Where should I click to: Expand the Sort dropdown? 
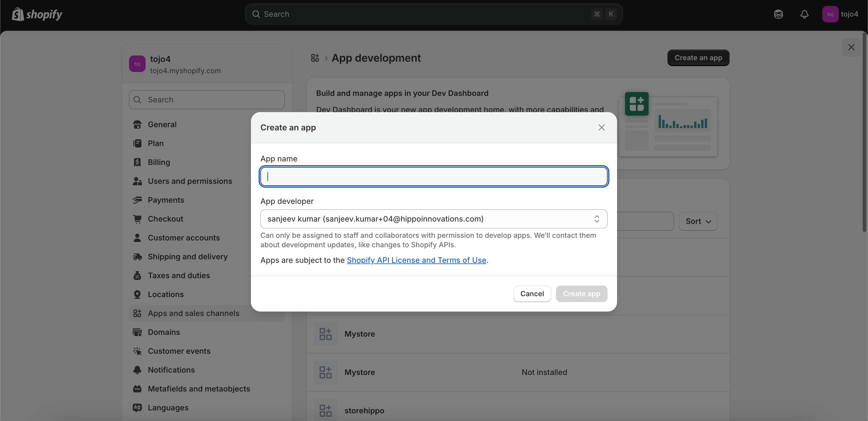coord(698,221)
